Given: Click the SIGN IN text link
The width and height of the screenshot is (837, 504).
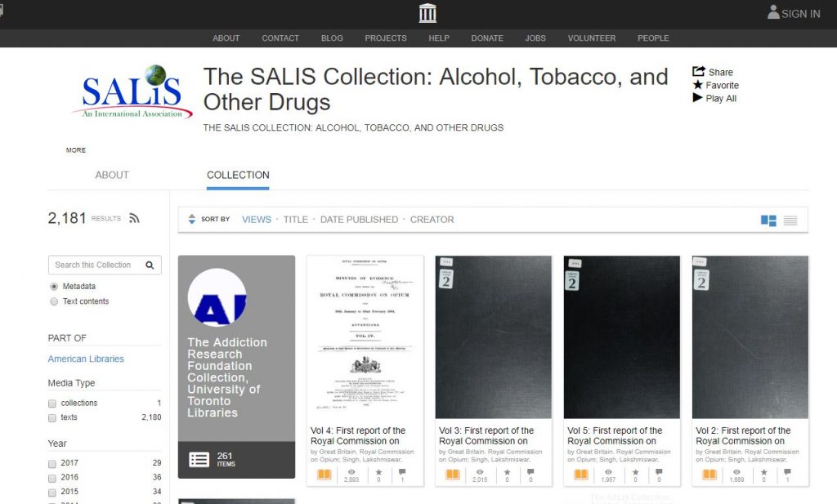Looking at the screenshot, I should pos(801,14).
